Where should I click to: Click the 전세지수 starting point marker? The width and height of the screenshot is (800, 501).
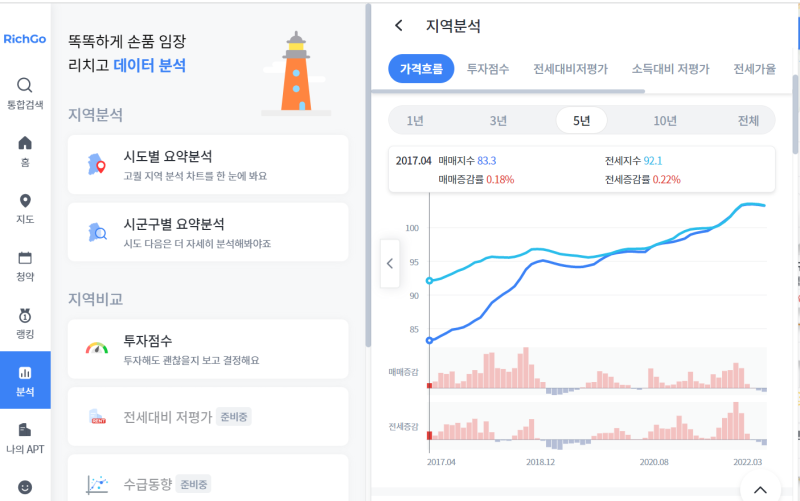[430, 281]
